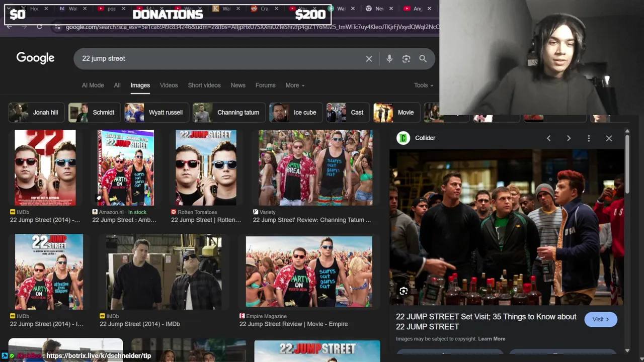Image resolution: width=644 pixels, height=362 pixels.
Task: Open the News tab
Action: 238,85
